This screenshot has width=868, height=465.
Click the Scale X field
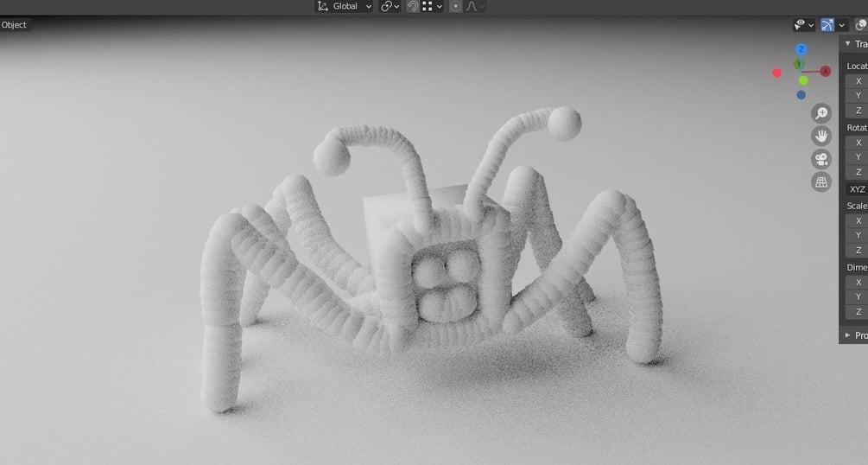point(857,220)
